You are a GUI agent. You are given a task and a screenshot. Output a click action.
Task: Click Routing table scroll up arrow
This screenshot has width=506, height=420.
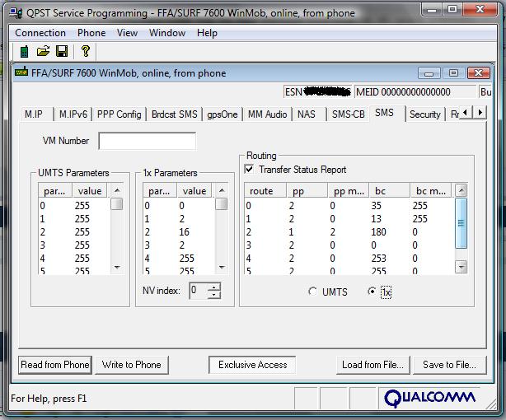click(461, 190)
